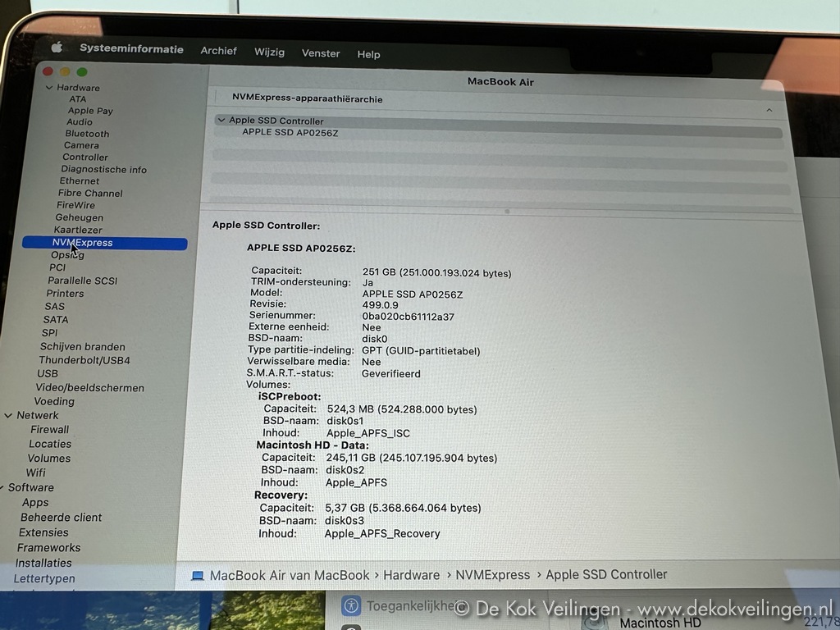Select Volumes under Netwerk
840x630 pixels.
(x=48, y=459)
